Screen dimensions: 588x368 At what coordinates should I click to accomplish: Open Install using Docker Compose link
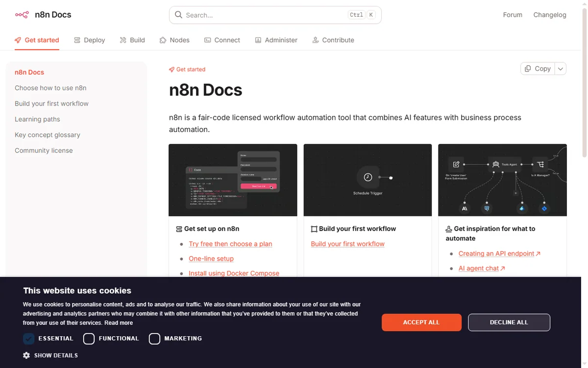pos(234,273)
